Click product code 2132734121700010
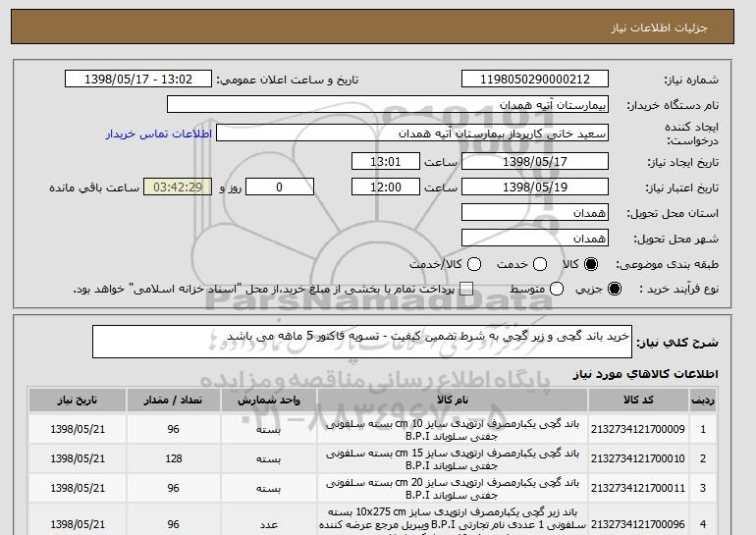Image resolution: width=756 pixels, height=535 pixels. click(638, 458)
